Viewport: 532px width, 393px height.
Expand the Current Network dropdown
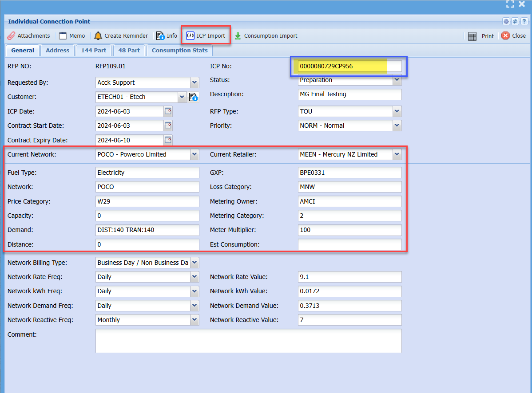click(x=194, y=154)
